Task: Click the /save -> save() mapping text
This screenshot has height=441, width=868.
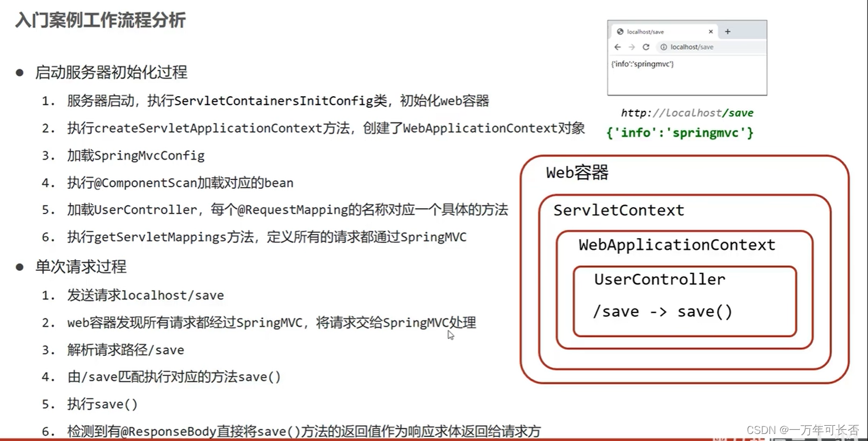Action: click(663, 311)
